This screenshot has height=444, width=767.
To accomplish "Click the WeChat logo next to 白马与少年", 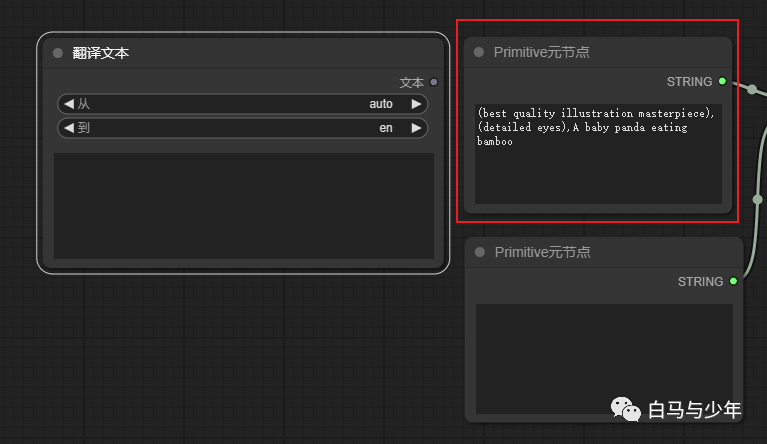I will 627,409.
